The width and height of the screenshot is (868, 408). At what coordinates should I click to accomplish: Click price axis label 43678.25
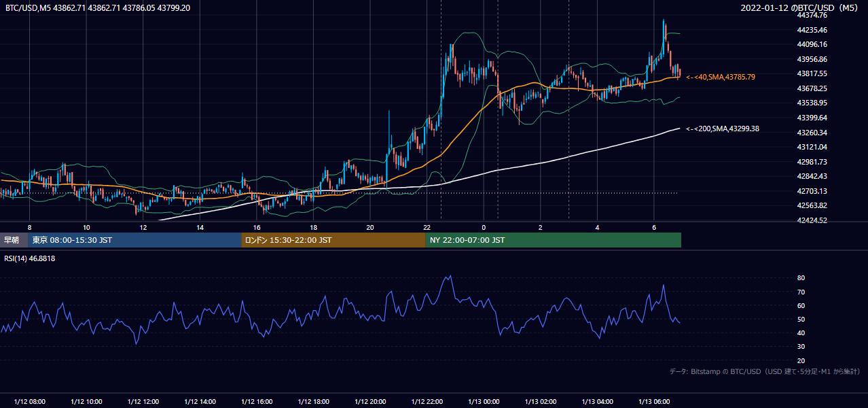coord(812,88)
